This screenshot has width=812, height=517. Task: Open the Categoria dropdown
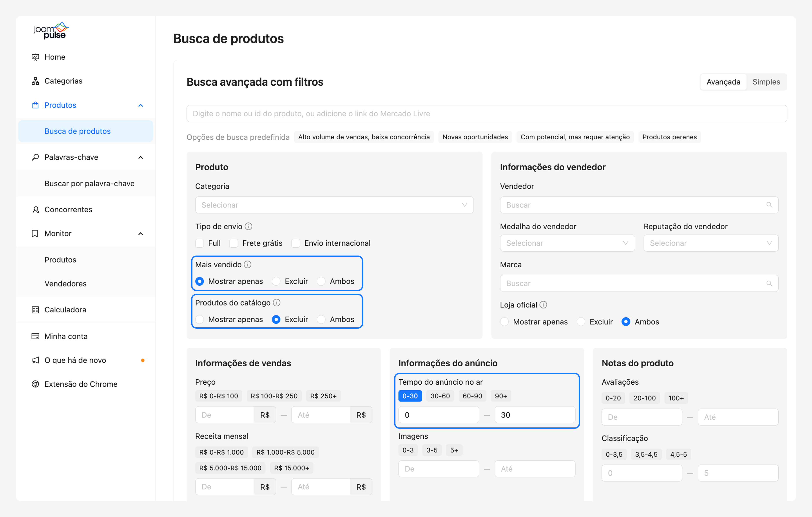click(x=334, y=205)
